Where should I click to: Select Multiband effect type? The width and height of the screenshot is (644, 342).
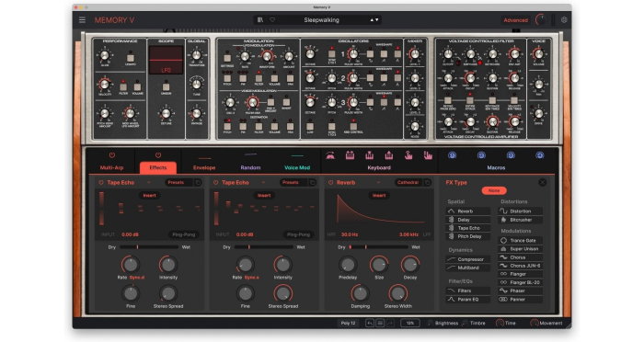pyautogui.click(x=468, y=268)
